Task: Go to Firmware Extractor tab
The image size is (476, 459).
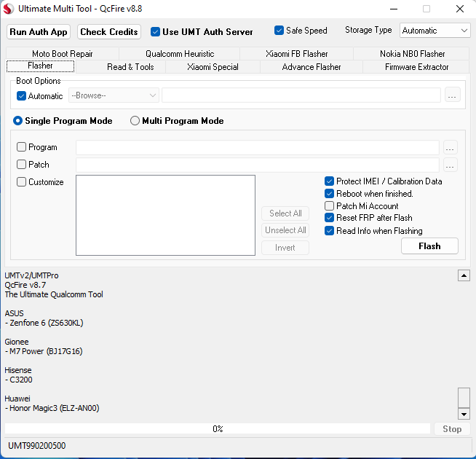Action: [x=416, y=67]
